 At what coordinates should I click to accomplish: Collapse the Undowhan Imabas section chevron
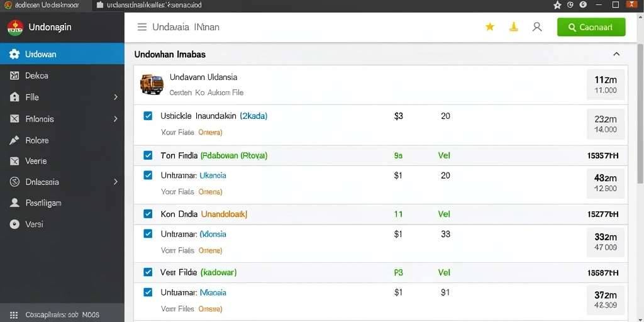(616, 54)
